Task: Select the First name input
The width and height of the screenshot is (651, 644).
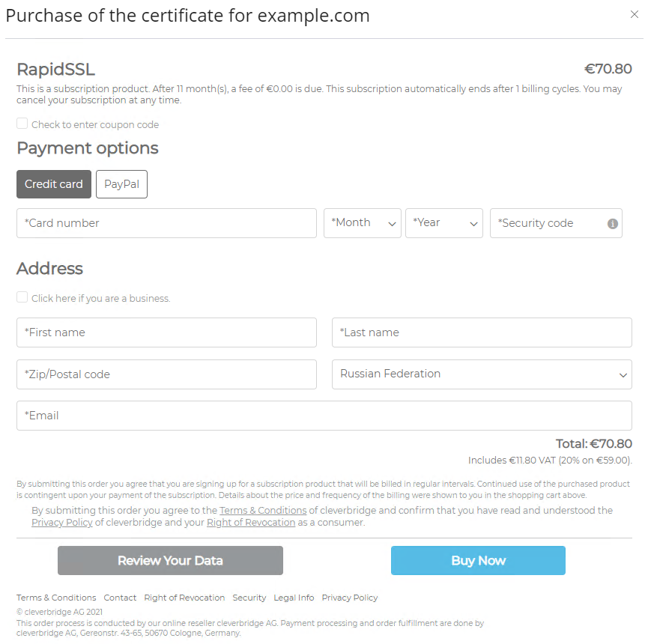Action: pyautogui.click(x=166, y=332)
